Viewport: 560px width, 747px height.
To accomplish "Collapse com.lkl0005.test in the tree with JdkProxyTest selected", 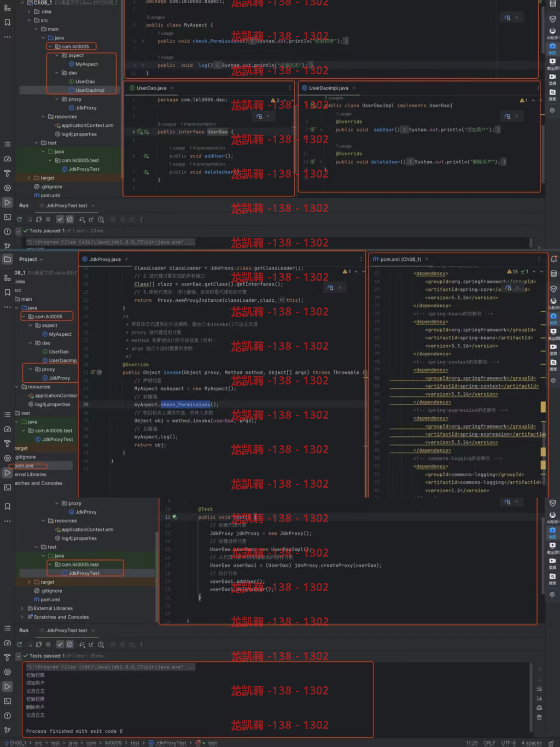I will coord(50,564).
